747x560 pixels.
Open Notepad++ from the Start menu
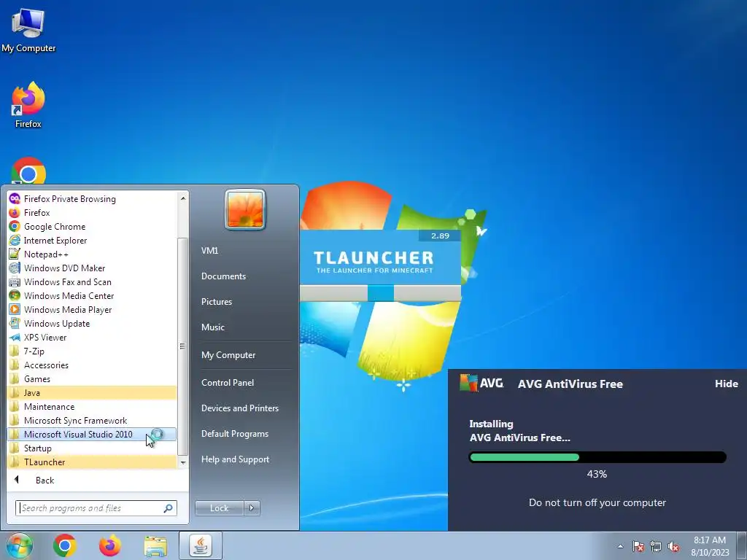tap(91, 254)
